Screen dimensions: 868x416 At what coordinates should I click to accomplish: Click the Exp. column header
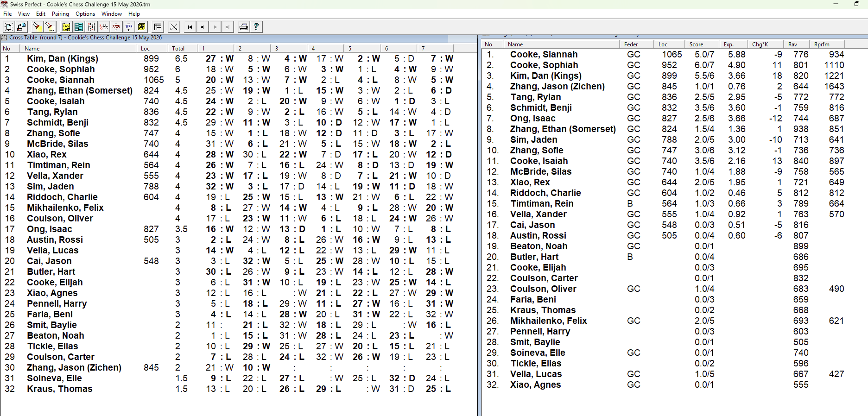[x=734, y=44]
